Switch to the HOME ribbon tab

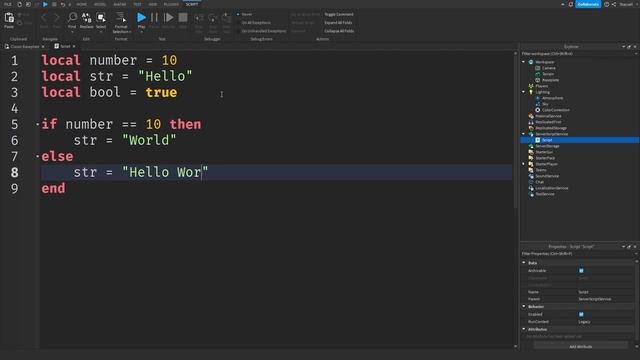point(82,4)
